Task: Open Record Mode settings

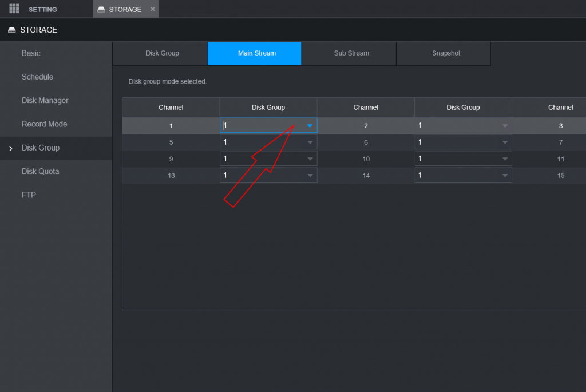Action: [x=44, y=124]
